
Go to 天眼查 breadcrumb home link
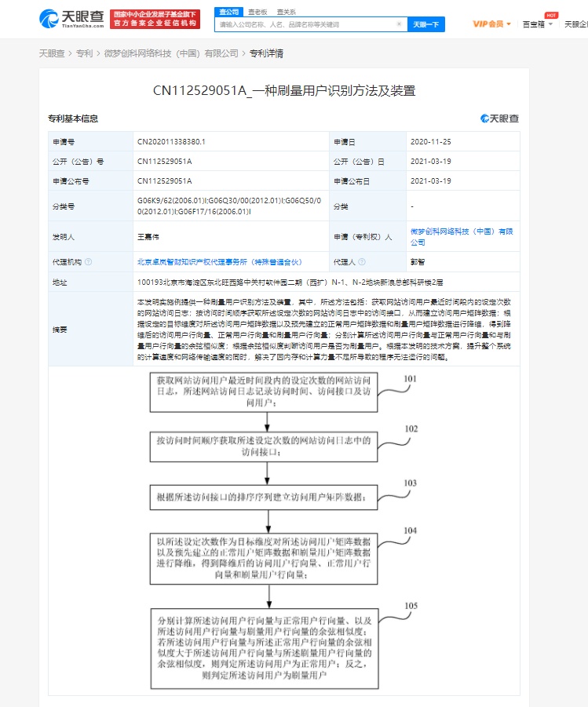[x=52, y=53]
